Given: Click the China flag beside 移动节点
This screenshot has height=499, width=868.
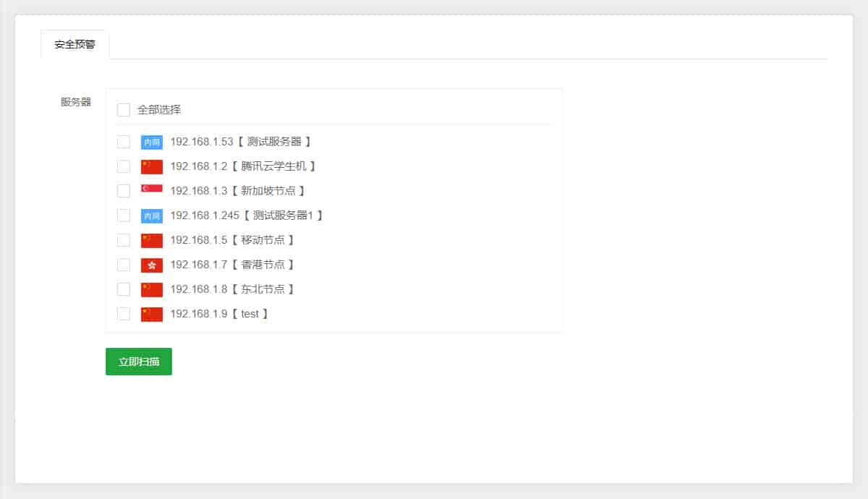Looking at the screenshot, I should point(152,241).
